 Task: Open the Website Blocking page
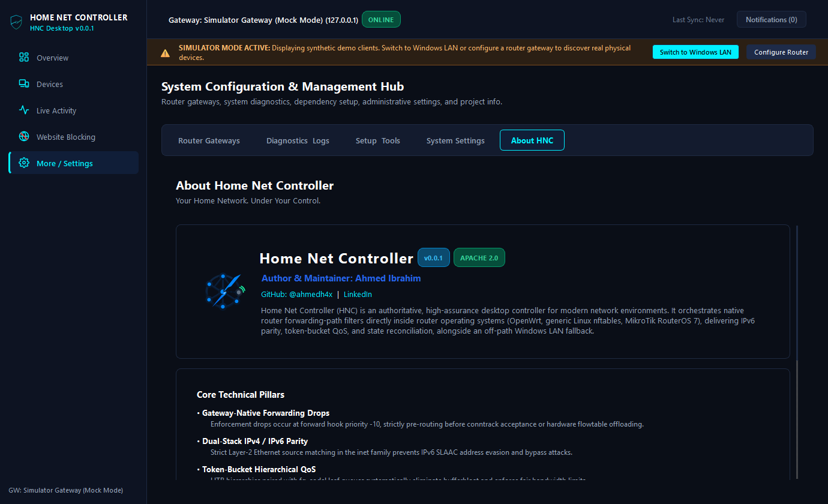73,137
